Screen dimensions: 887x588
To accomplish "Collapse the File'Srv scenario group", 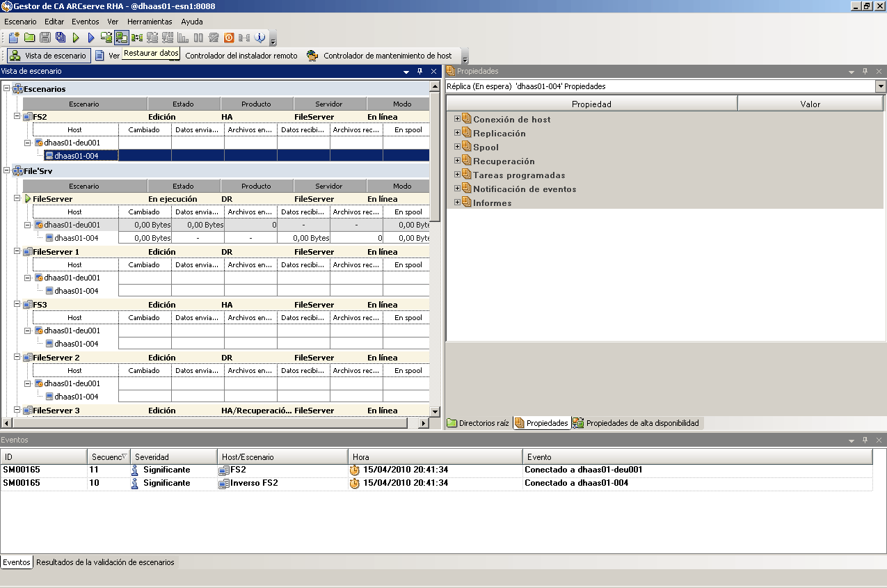I will click(6, 171).
